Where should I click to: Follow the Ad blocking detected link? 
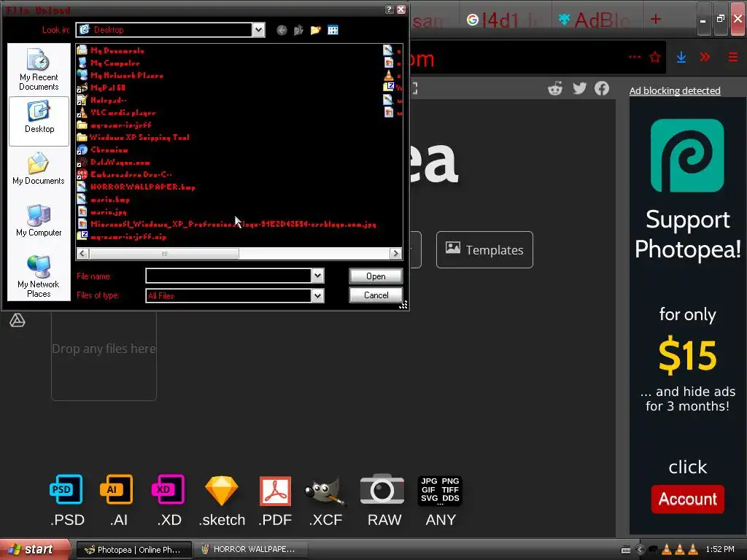pyautogui.click(x=675, y=90)
